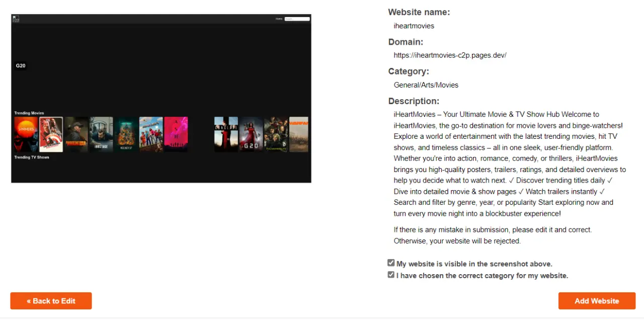This screenshot has width=644, height=327.
Task: Select the domain URL iheartmovies-c2p.pages.dev
Action: coord(450,55)
